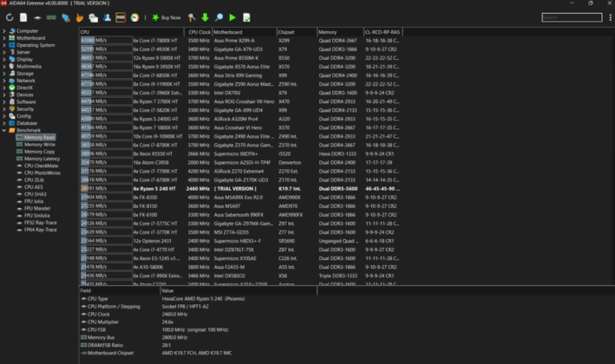Select Software in the tree
The height and width of the screenshot is (364, 615).
(26, 102)
